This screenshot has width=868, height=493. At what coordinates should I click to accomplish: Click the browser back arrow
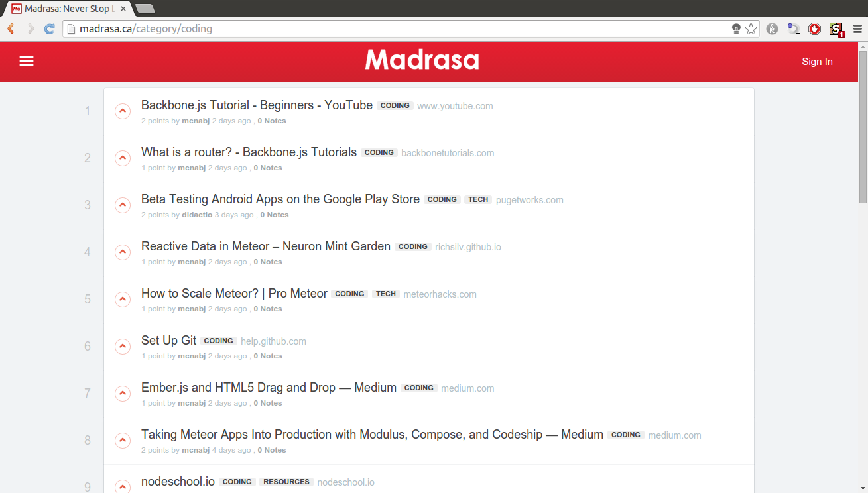(x=11, y=28)
